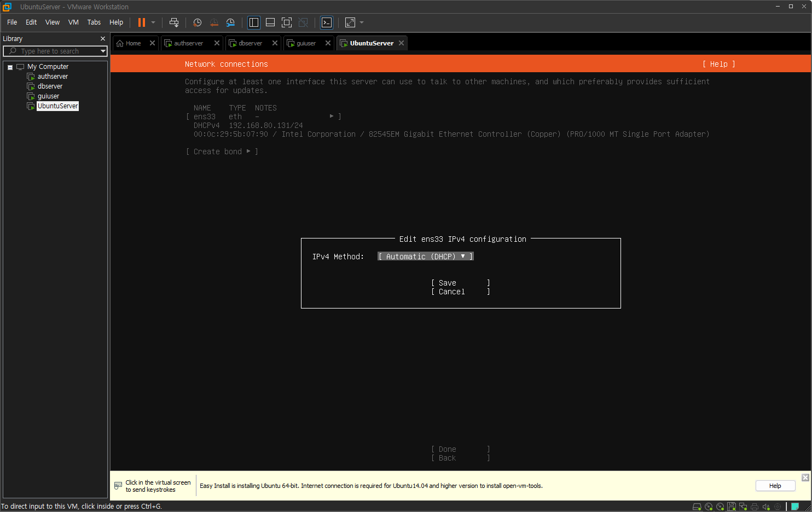The width and height of the screenshot is (812, 512).
Task: Open the Edit menu
Action: tap(31, 22)
